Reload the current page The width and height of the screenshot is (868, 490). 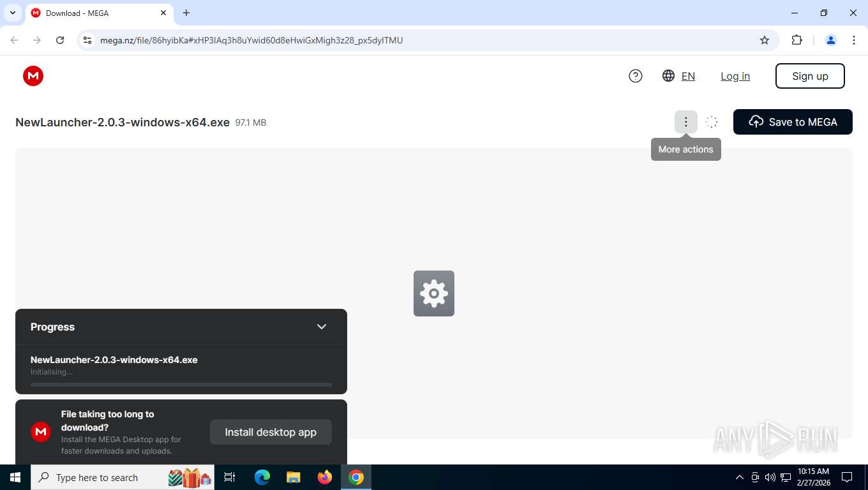point(60,40)
